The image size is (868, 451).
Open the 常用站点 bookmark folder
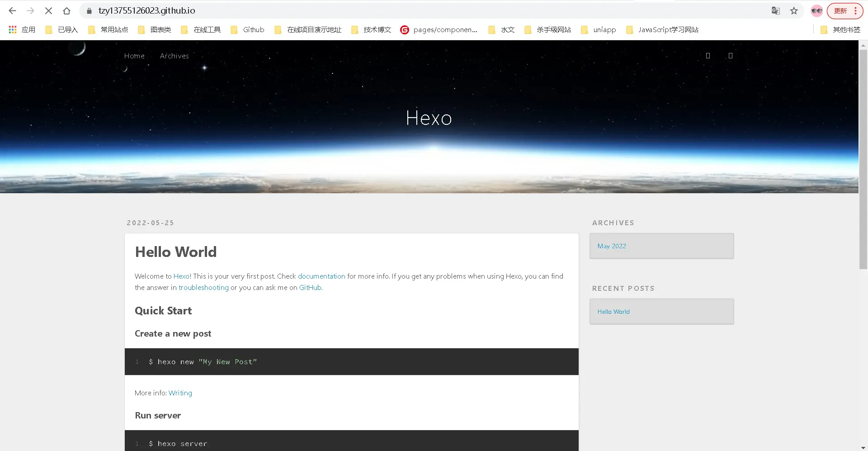click(x=108, y=29)
